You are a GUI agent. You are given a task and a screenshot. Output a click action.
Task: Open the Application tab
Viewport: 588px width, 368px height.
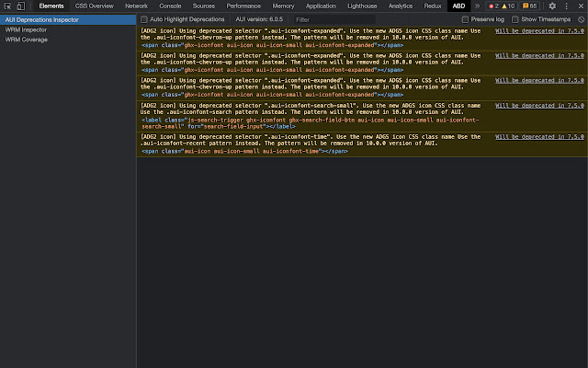coord(321,6)
